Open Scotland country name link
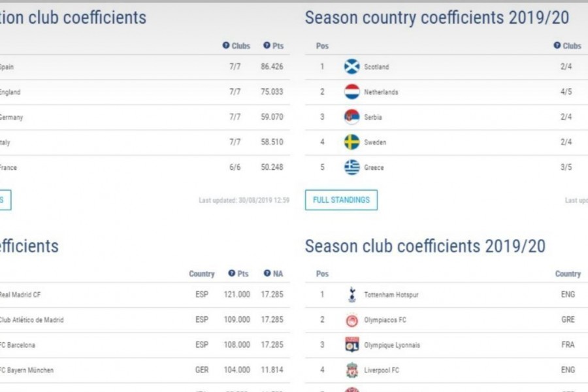 pos(376,67)
